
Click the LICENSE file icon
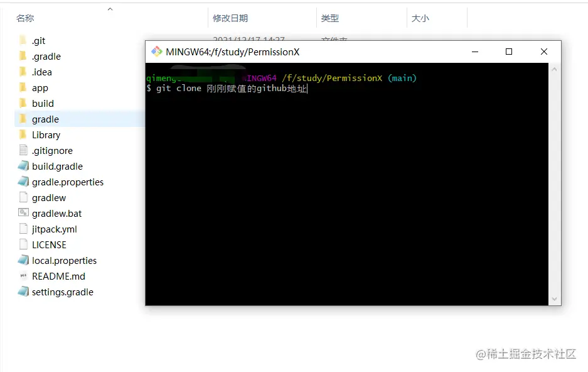pos(23,244)
